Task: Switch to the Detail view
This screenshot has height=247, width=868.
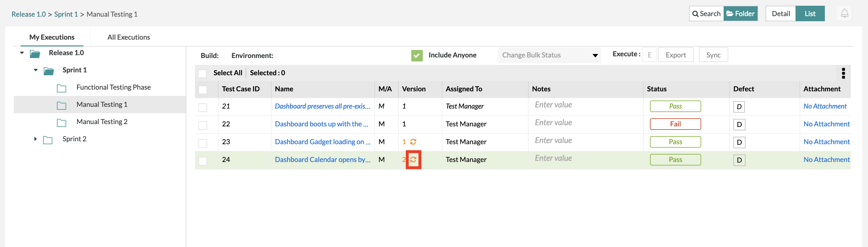Action: (780, 14)
